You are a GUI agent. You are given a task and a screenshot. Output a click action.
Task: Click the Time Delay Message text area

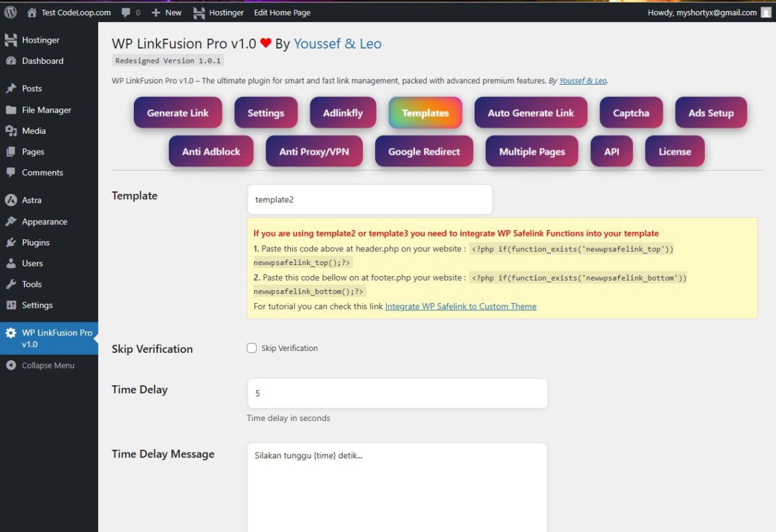(x=398, y=487)
